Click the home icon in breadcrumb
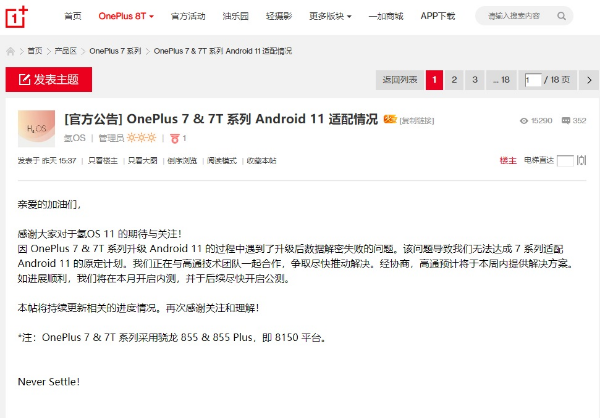The image size is (600, 418). click(10, 51)
